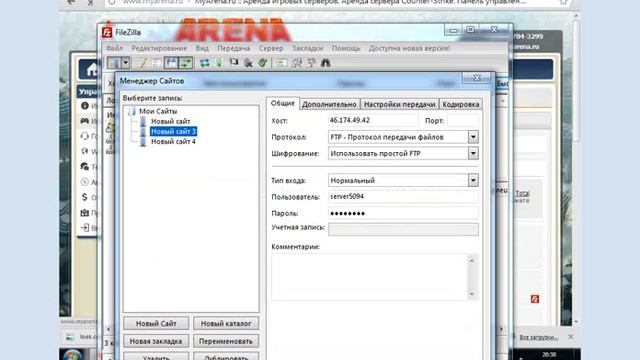
Task: Click the reconnect green checkmark icon
Action: [262, 63]
